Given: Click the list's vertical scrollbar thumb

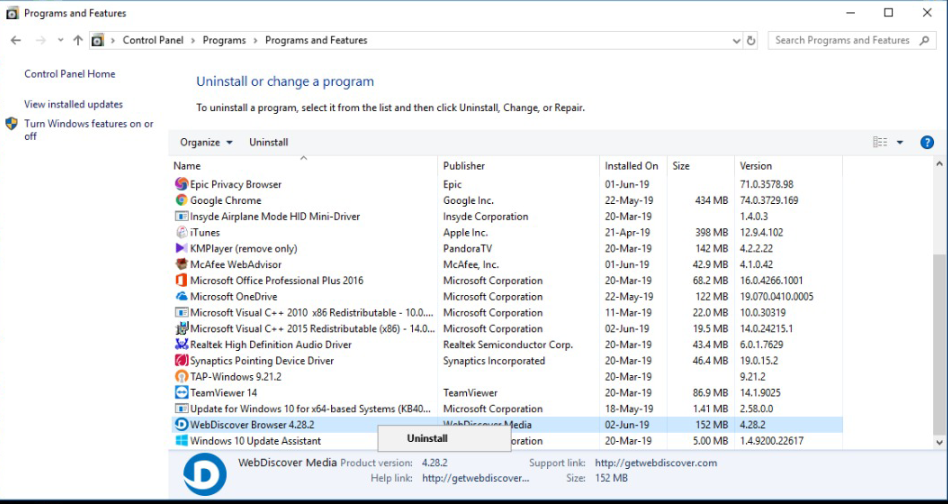Looking at the screenshot, I should [939, 344].
